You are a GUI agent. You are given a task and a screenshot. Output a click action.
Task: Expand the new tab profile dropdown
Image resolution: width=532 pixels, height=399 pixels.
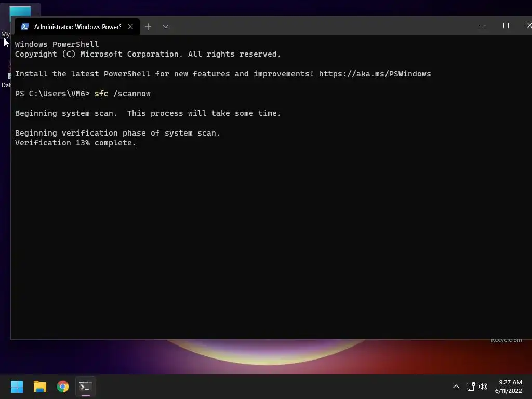[166, 26]
